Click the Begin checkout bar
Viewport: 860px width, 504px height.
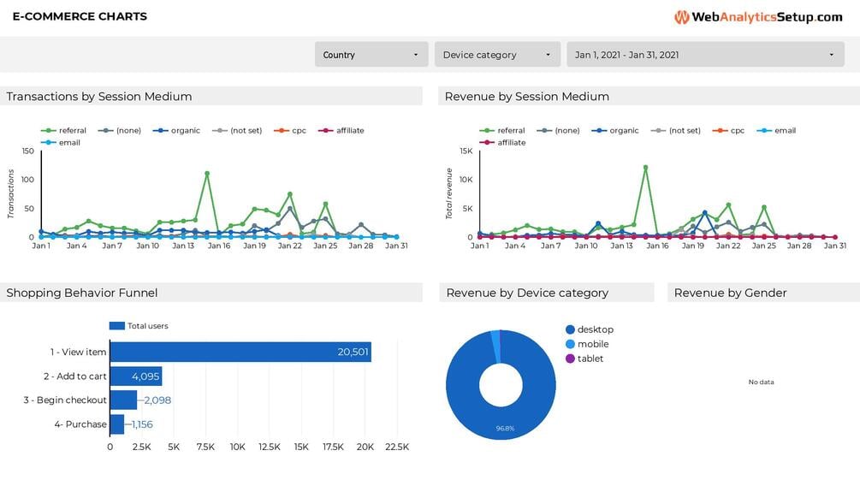tap(123, 400)
